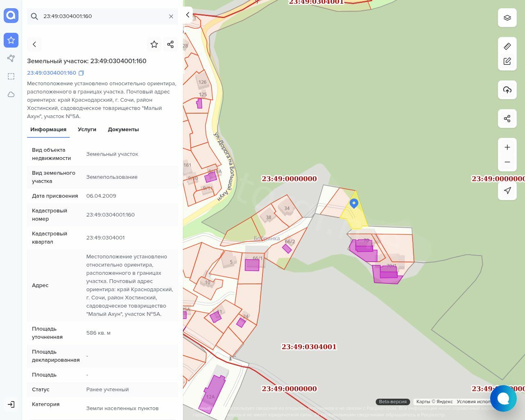Zoom in on the map
Image resolution: width=525 pixels, height=420 pixels.
[x=507, y=147]
